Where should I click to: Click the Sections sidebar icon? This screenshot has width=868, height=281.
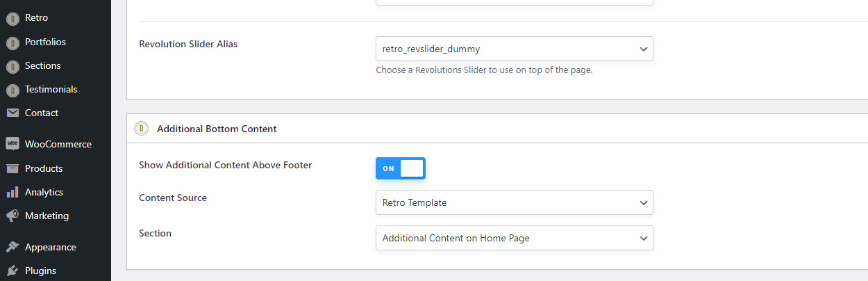tap(12, 67)
